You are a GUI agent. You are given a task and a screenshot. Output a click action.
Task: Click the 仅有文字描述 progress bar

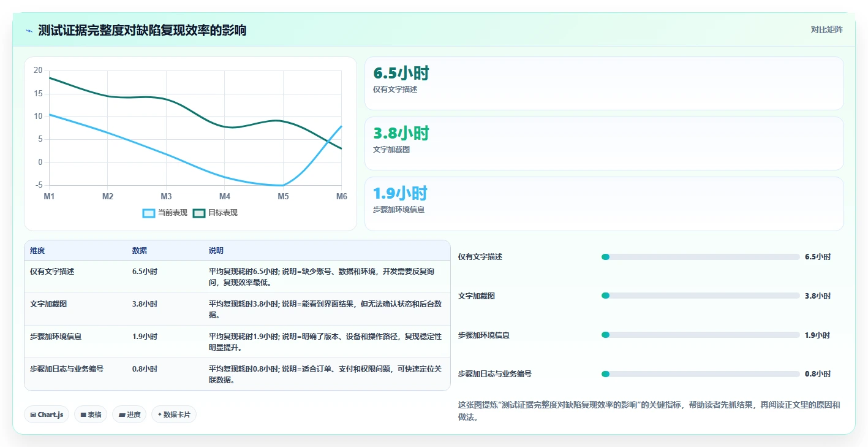click(x=701, y=257)
